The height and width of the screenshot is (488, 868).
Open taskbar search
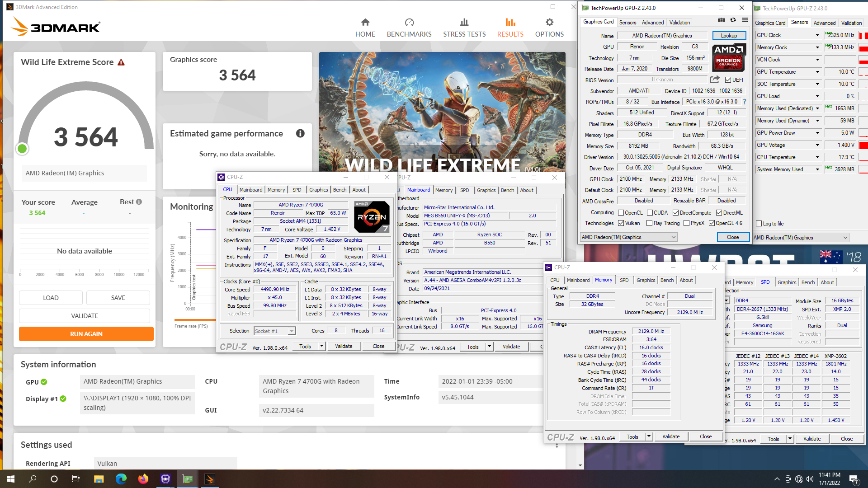click(33, 479)
